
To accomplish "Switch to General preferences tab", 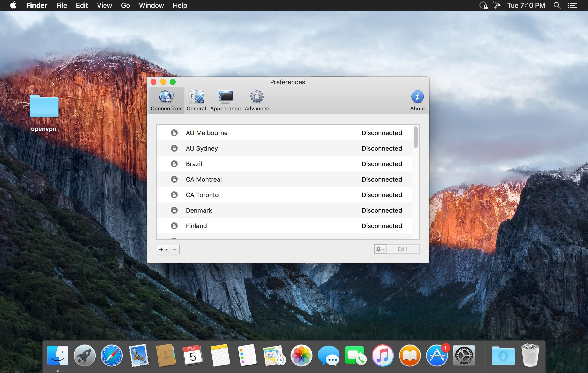I will coord(196,100).
